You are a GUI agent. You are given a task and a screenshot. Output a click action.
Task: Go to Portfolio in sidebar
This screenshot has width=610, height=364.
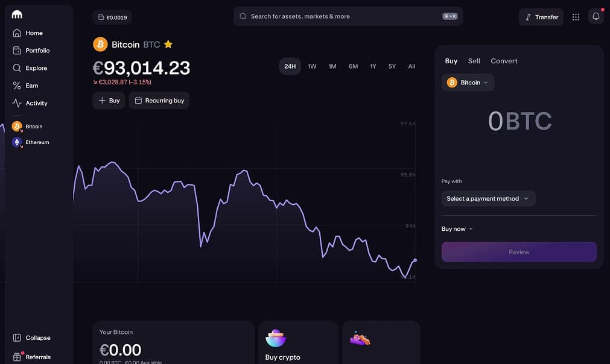37,51
